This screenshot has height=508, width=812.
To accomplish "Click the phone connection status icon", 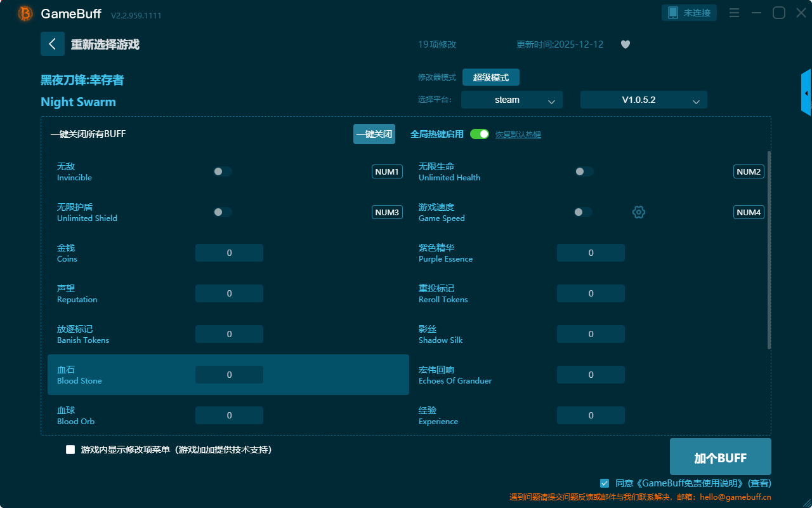I will [x=673, y=13].
